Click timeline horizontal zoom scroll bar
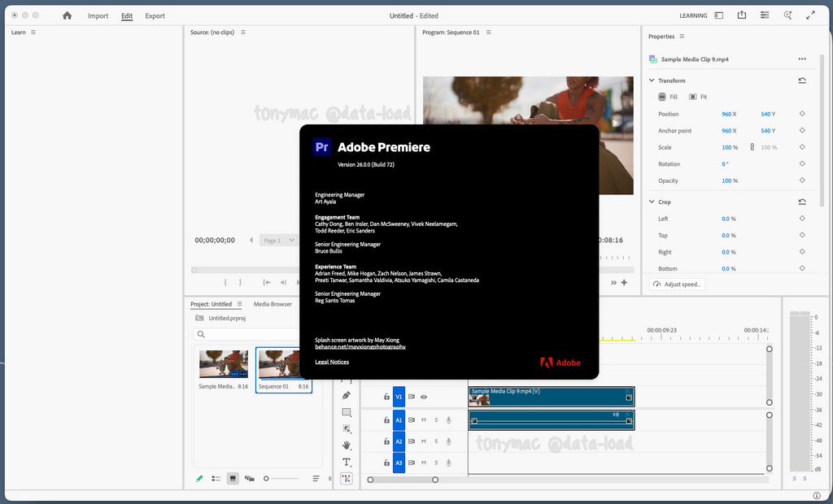Viewport: 833px width, 504px height. pyautogui.click(x=403, y=480)
